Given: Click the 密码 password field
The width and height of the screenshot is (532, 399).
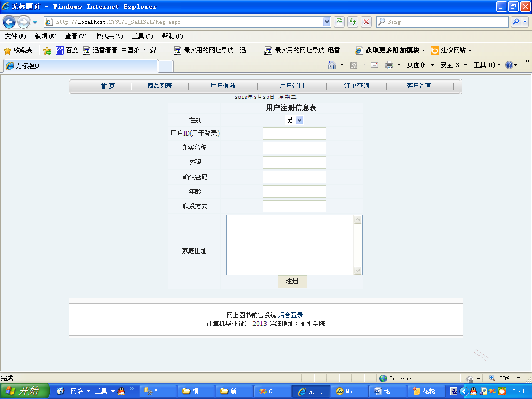Looking at the screenshot, I should click(295, 163).
